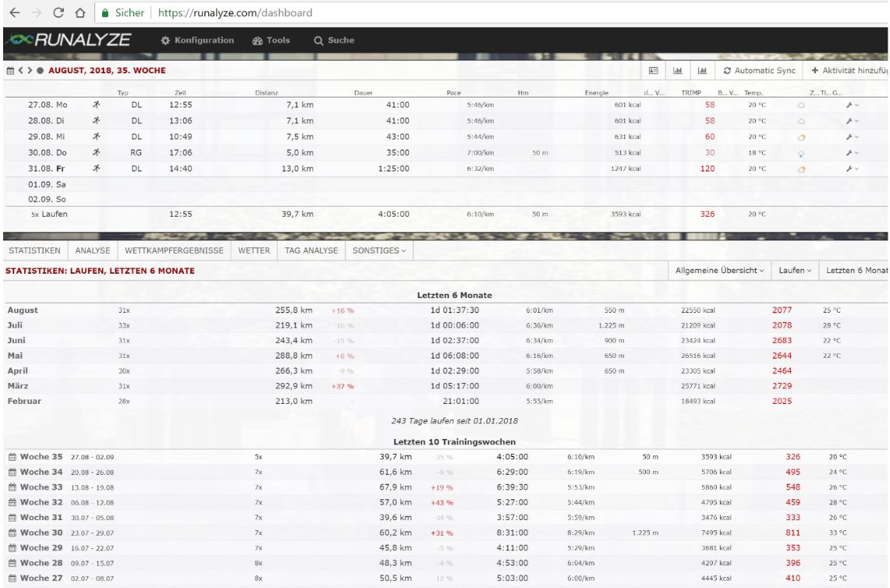Screen dimensions: 890x588
Task: Open the Konfiguration menu
Action: pyautogui.click(x=197, y=41)
